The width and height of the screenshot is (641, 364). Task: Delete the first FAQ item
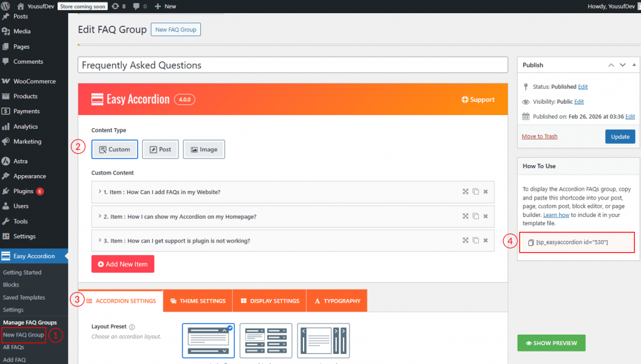click(x=485, y=192)
